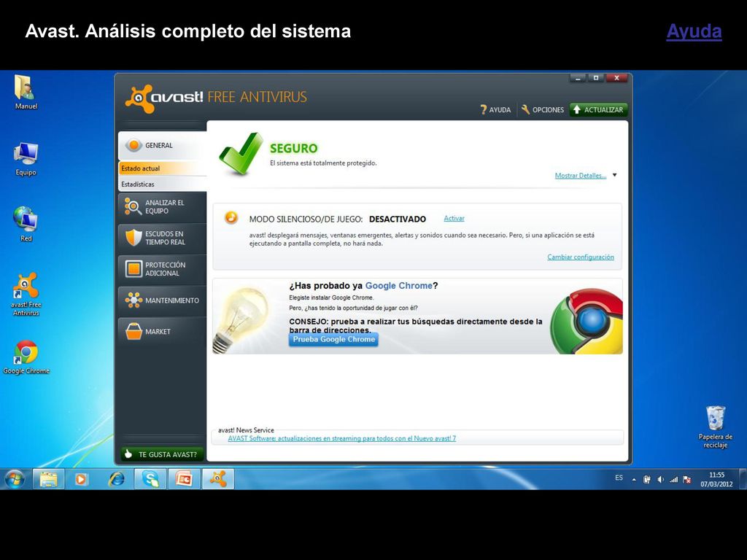The height and width of the screenshot is (560, 747).
Task: Switch to PowerPoint in the taskbar
Action: click(x=184, y=478)
